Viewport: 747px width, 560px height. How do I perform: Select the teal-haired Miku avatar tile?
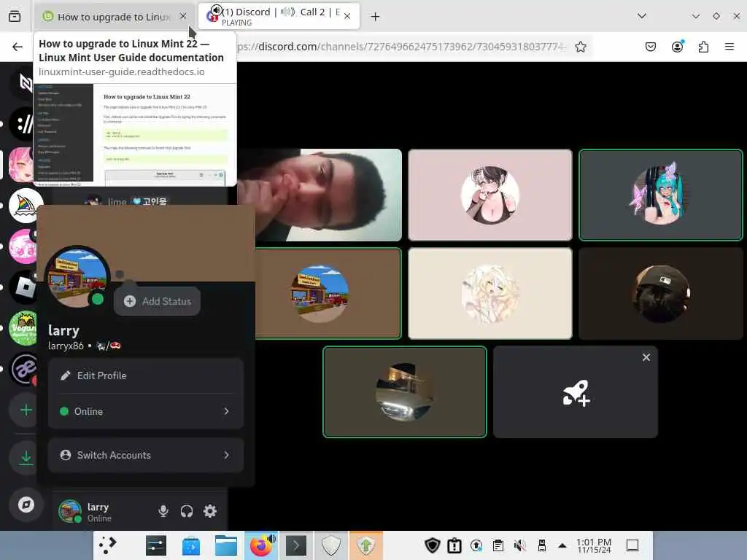[661, 195]
